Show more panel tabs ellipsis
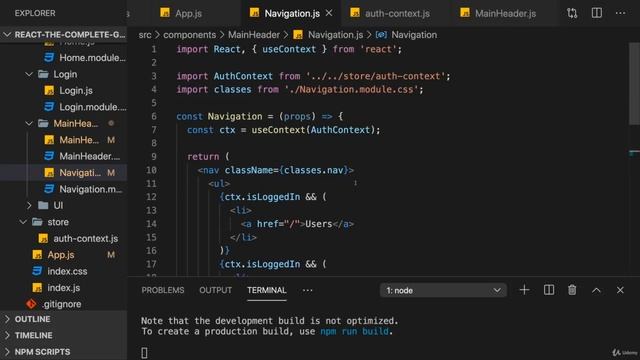This screenshot has width=640, height=360. coord(307,290)
